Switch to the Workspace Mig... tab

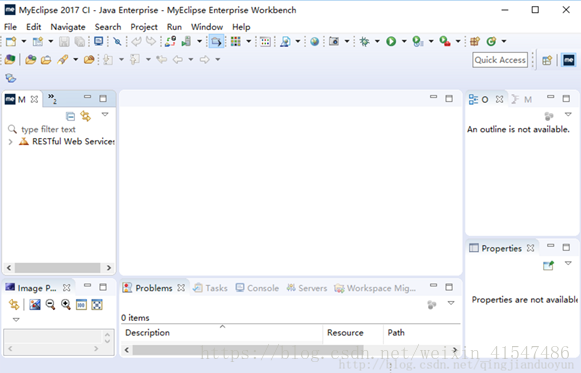point(375,288)
